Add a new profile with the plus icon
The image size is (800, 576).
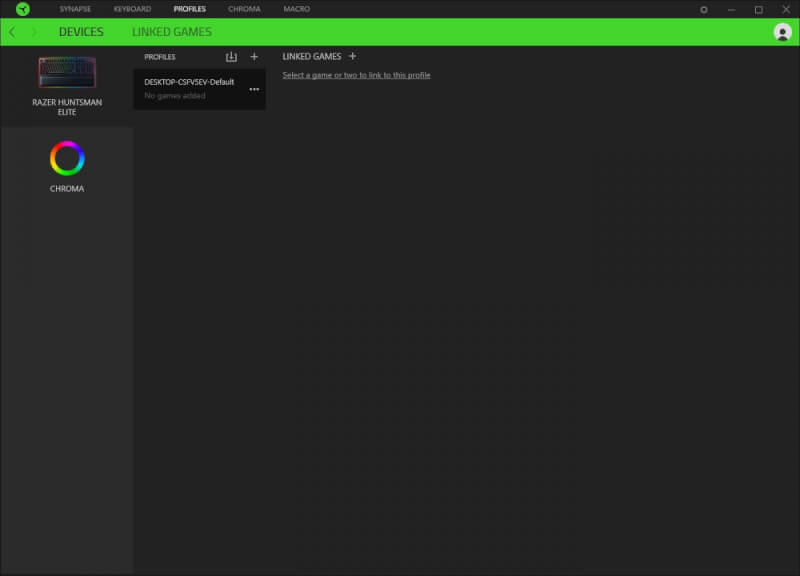[254, 57]
